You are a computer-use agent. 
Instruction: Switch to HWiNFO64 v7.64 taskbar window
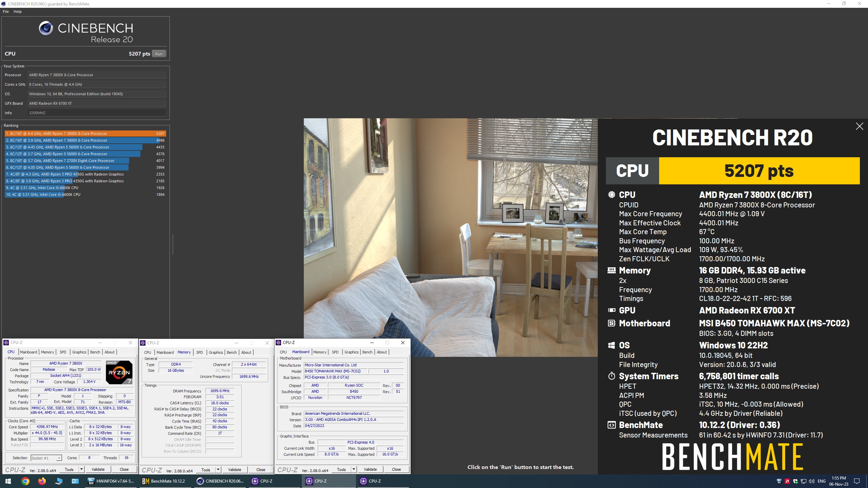(x=111, y=481)
